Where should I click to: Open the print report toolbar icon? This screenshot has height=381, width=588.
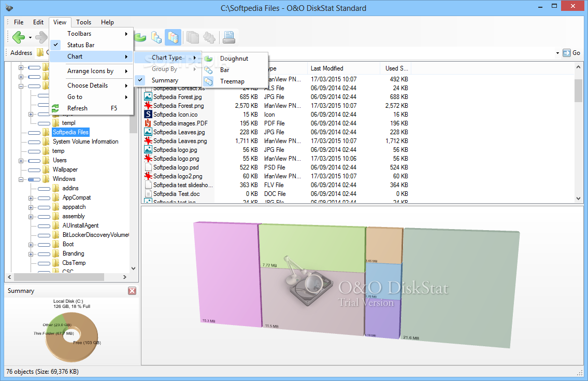click(229, 37)
